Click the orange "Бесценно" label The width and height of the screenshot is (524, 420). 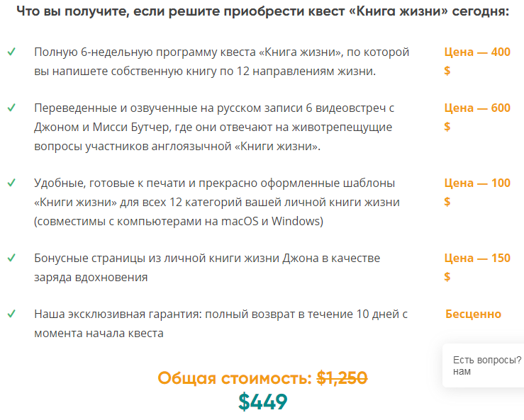[473, 314]
